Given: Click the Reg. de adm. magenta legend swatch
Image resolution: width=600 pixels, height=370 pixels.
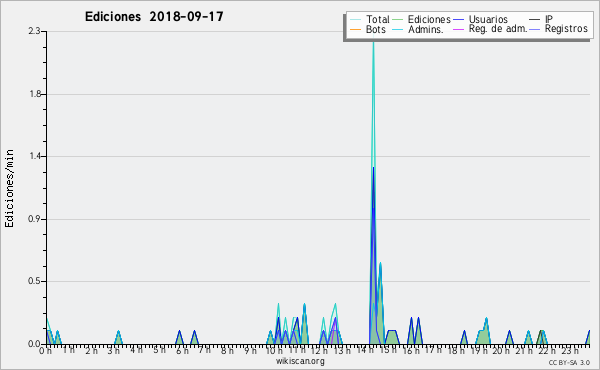Looking at the screenshot, I should point(458,29).
